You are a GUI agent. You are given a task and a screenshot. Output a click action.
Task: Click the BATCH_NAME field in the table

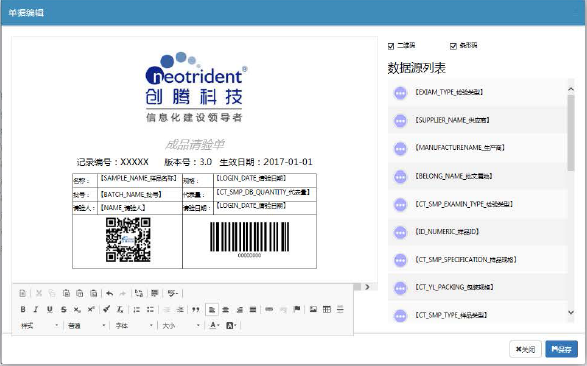click(131, 195)
